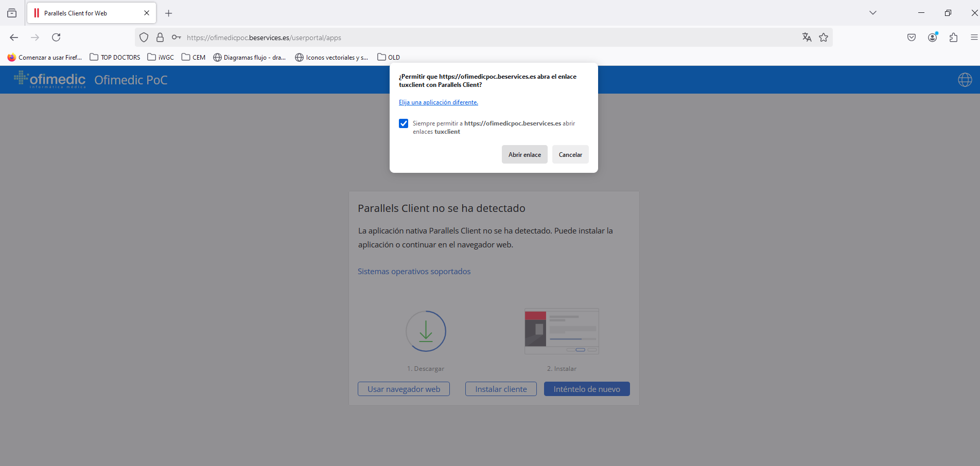This screenshot has height=466, width=980.
Task: Click the Abrir enlace button
Action: pos(524,154)
